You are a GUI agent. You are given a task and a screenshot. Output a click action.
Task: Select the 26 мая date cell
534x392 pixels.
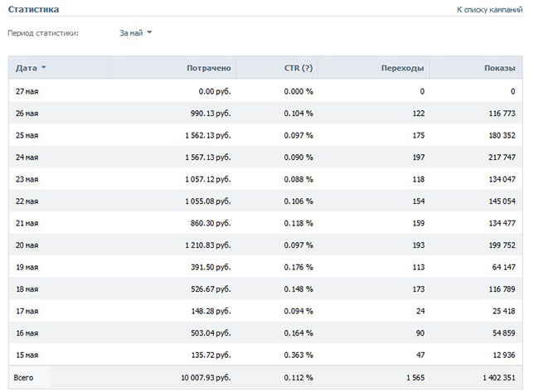tap(27, 114)
